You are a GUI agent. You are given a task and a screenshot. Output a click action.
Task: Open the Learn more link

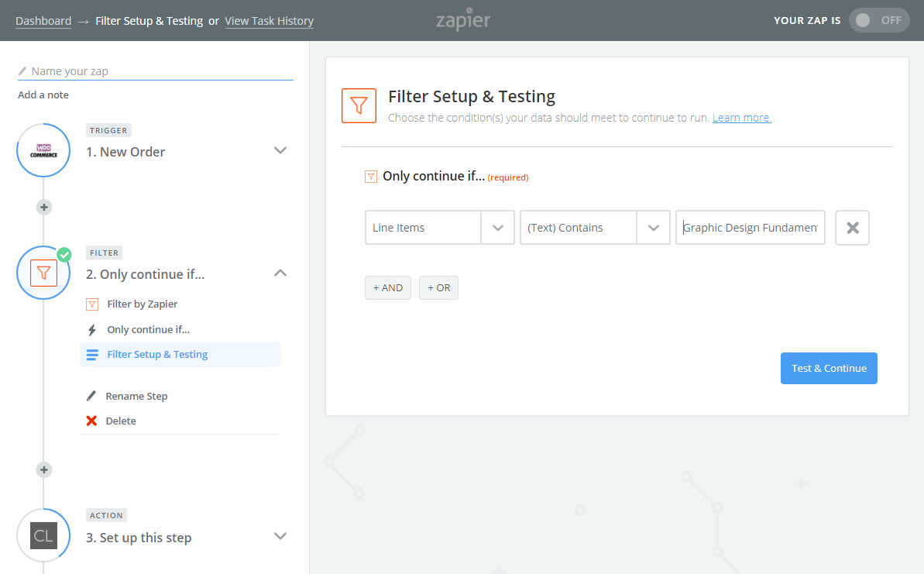click(742, 118)
